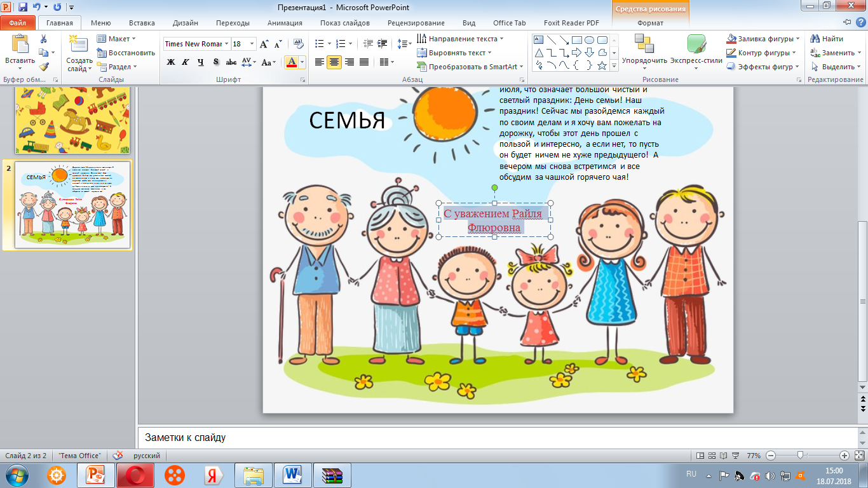Click the Найти find button
Screen dimensions: 868x488
(827, 39)
